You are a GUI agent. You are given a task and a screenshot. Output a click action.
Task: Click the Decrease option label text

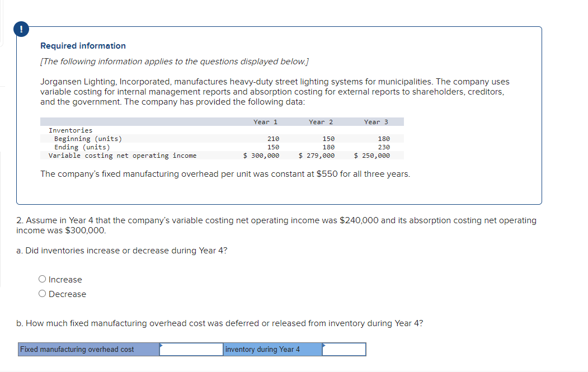click(x=68, y=294)
